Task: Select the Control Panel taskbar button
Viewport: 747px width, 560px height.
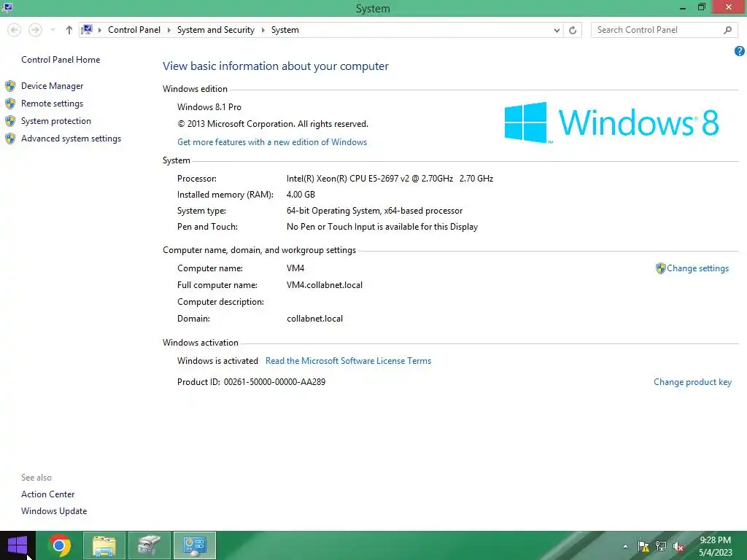Action: [194, 545]
